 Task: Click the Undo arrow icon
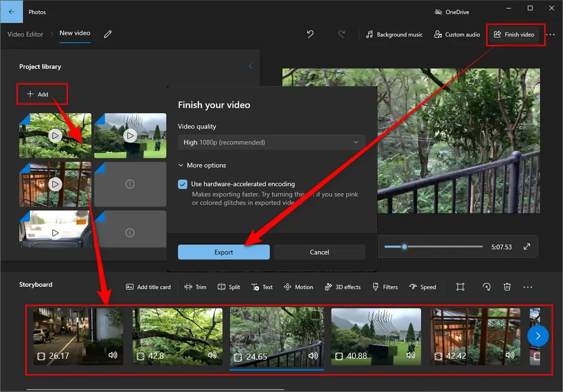point(310,34)
